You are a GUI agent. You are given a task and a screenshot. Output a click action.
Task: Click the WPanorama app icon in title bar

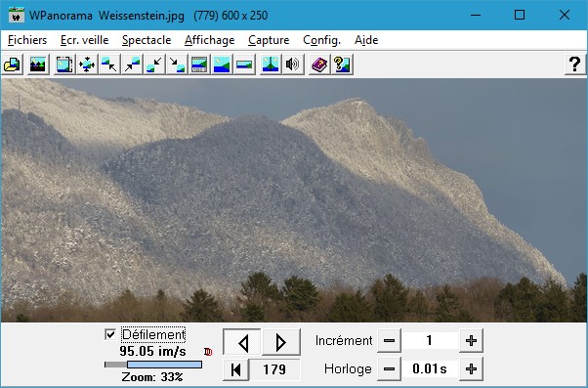[17, 15]
